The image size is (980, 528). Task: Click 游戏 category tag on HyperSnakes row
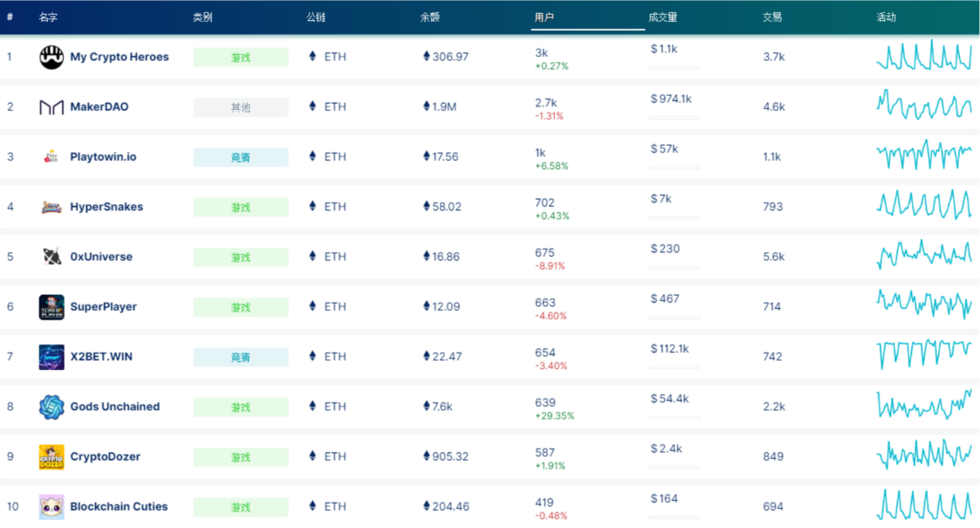click(241, 208)
